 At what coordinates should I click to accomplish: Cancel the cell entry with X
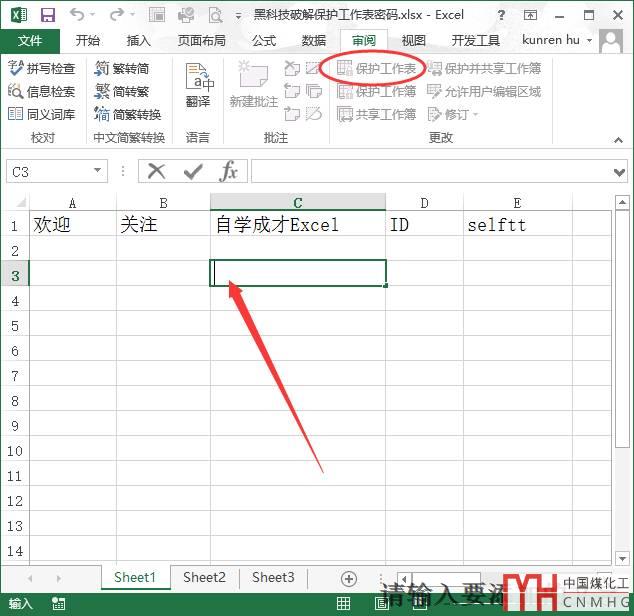(x=157, y=171)
